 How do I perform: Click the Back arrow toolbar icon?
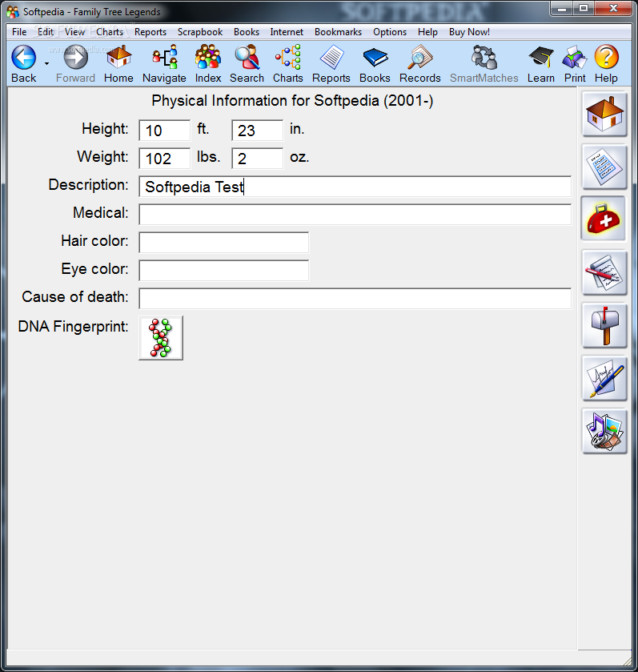coord(23,58)
